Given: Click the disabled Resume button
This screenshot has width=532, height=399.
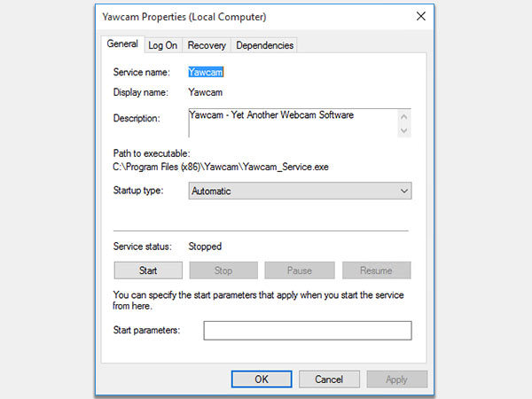Looking at the screenshot, I should (376, 270).
